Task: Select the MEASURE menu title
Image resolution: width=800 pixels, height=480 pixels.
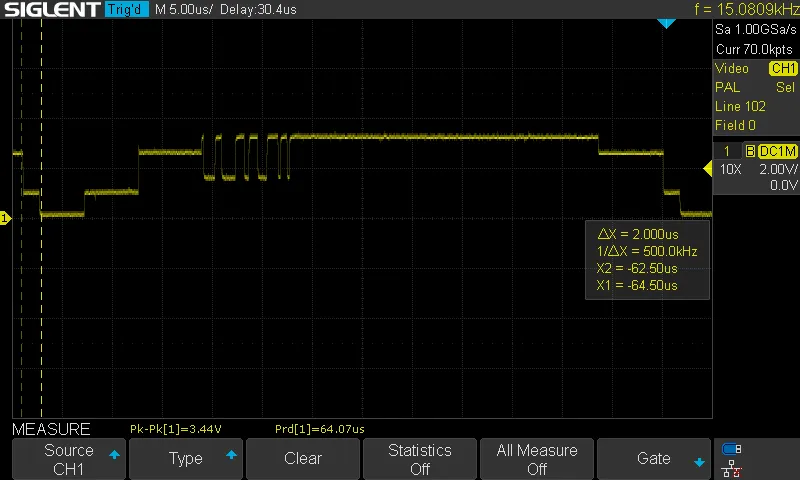Action: (x=51, y=429)
